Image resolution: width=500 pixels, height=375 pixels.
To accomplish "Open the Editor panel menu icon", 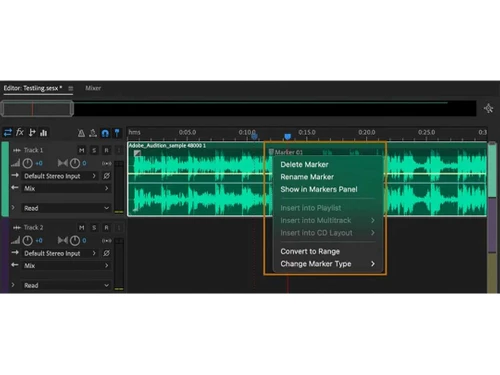I will click(71, 88).
